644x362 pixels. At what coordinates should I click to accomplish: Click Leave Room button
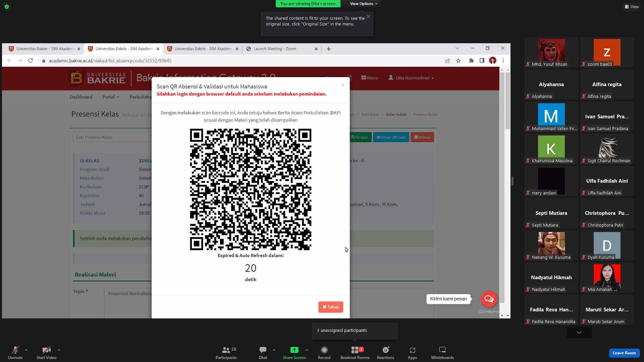coord(624,353)
